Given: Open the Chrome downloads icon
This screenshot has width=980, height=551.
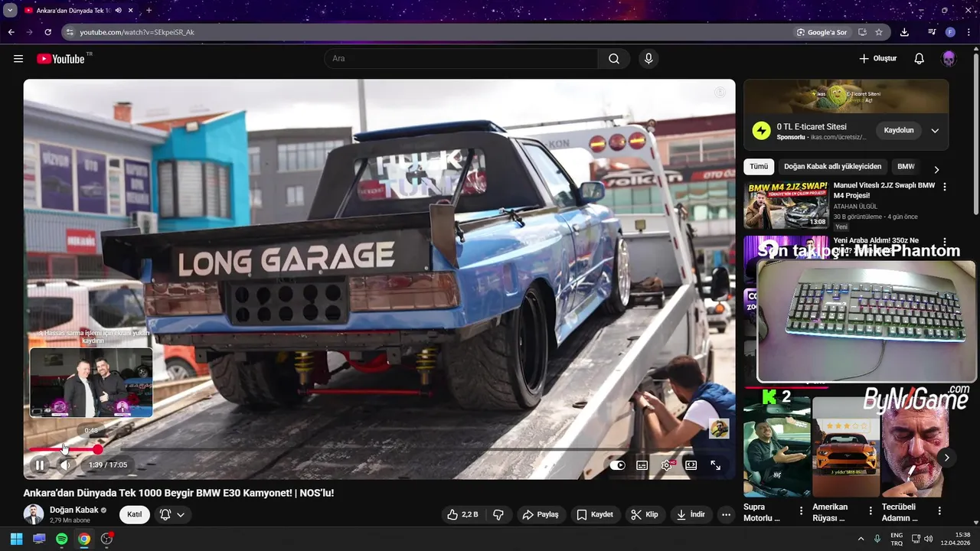Looking at the screenshot, I should click(x=904, y=32).
